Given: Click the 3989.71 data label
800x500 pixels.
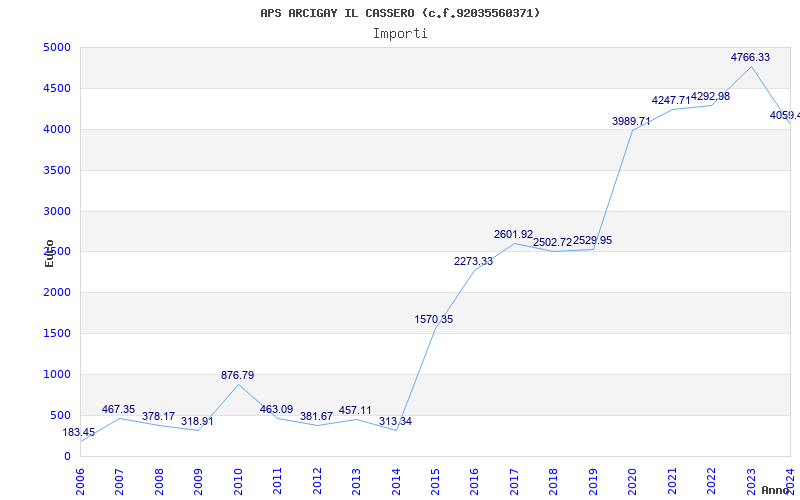Looking at the screenshot, I should click(632, 121).
